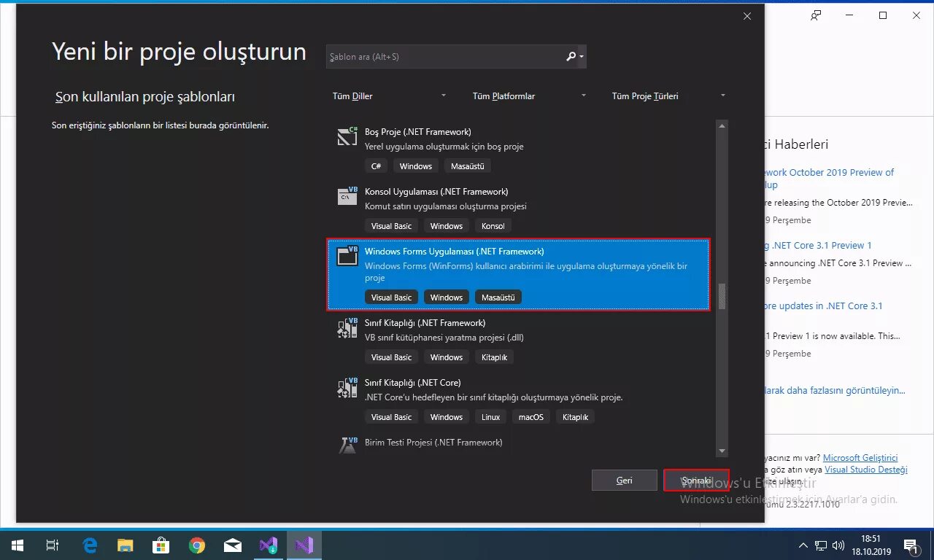Open the Tüm Platformlar dropdown
The height and width of the screenshot is (560, 934).
click(529, 96)
